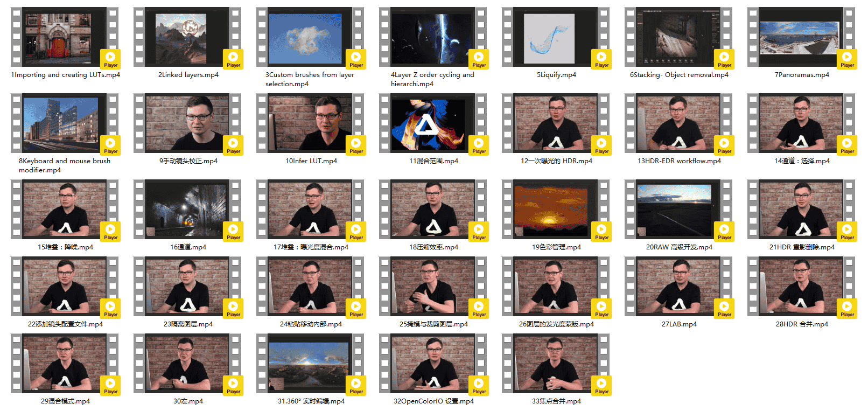The height and width of the screenshot is (418, 868).
Task: Click the file name text 30宏.mp4
Action: click(x=188, y=401)
